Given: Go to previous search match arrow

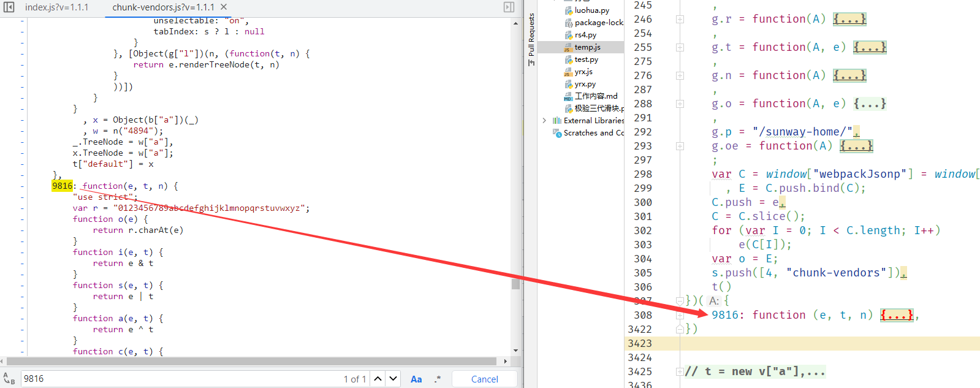Looking at the screenshot, I should [378, 379].
